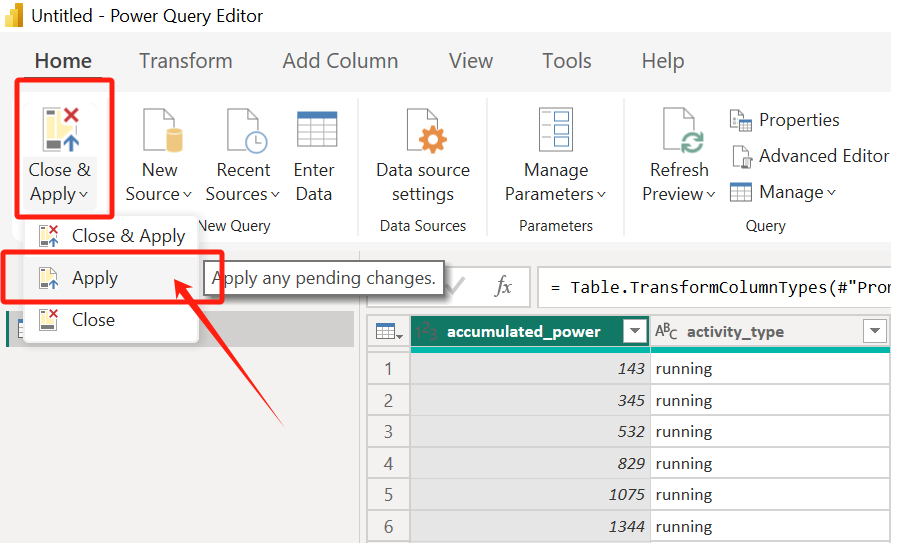Click the cell with value 1344
The width and height of the screenshot is (898, 547).
click(530, 526)
